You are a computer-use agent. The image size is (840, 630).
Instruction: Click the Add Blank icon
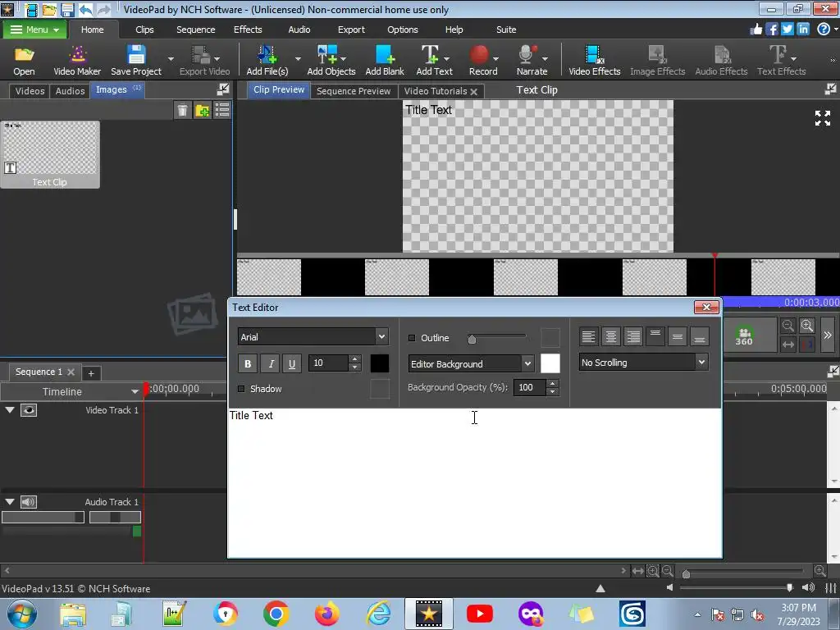pos(385,60)
